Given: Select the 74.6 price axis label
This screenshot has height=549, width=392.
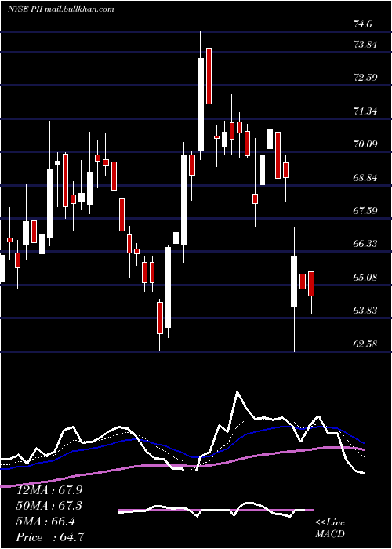Looking at the screenshot, I should [x=362, y=24].
